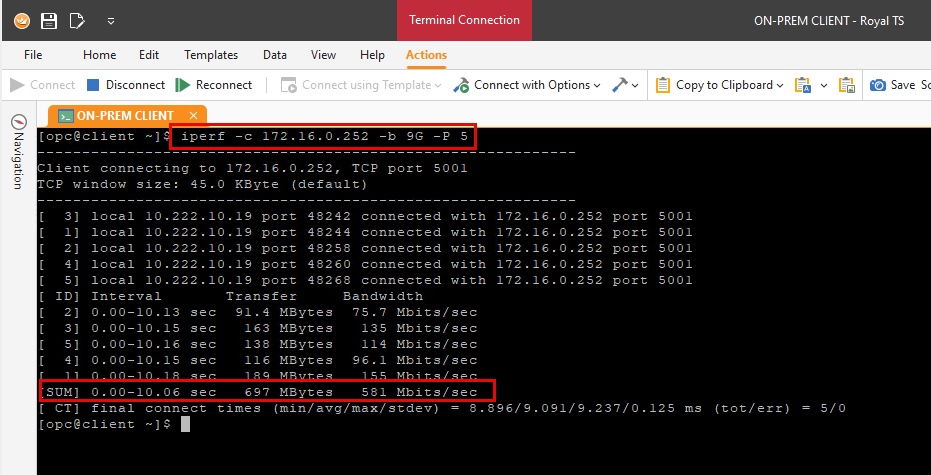Expand the Navigation side panel
Image resolution: width=931 pixels, height=475 pixels.
(x=17, y=152)
